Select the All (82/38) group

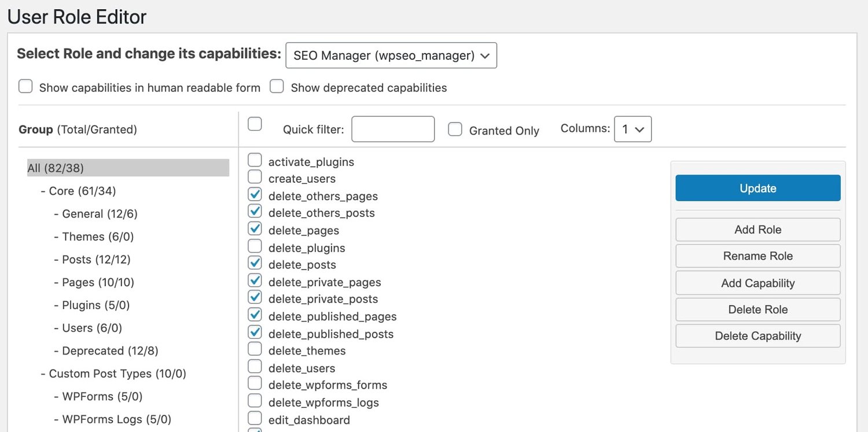(x=56, y=168)
